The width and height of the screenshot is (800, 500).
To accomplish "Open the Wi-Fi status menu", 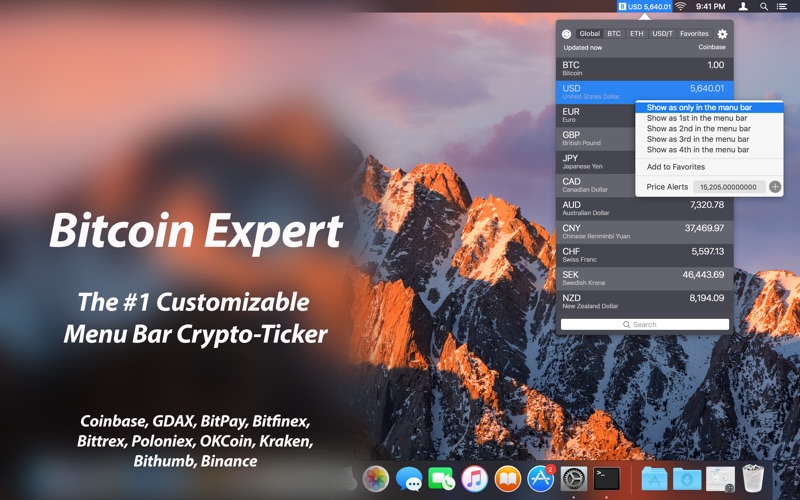I will point(681,6).
